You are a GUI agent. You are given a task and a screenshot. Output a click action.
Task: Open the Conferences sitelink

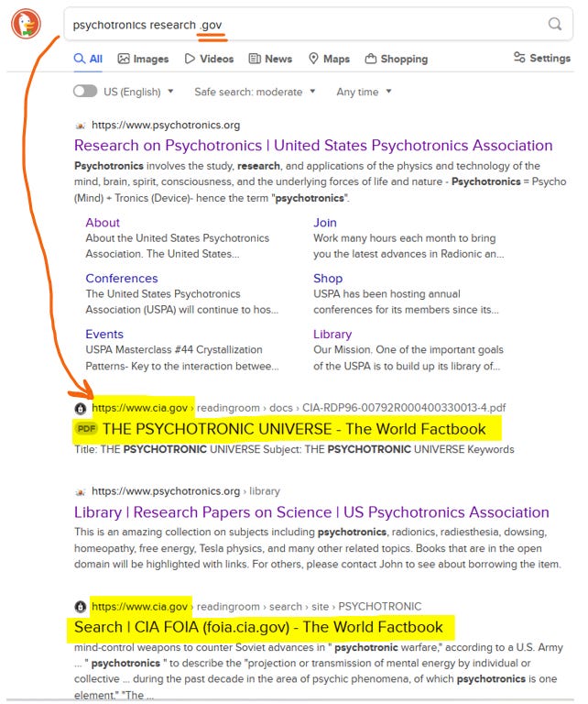pyautogui.click(x=122, y=279)
